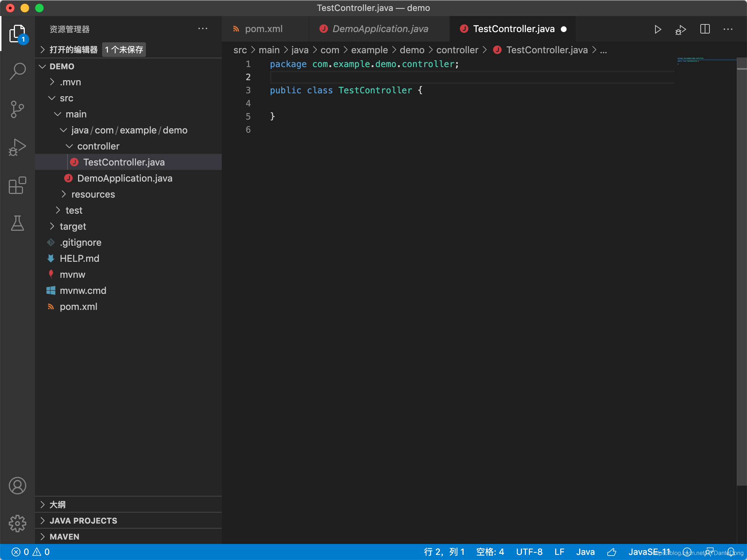Viewport: 747px width, 560px height.
Task: Click TestController.java breadcrumb segment
Action: 541,50
